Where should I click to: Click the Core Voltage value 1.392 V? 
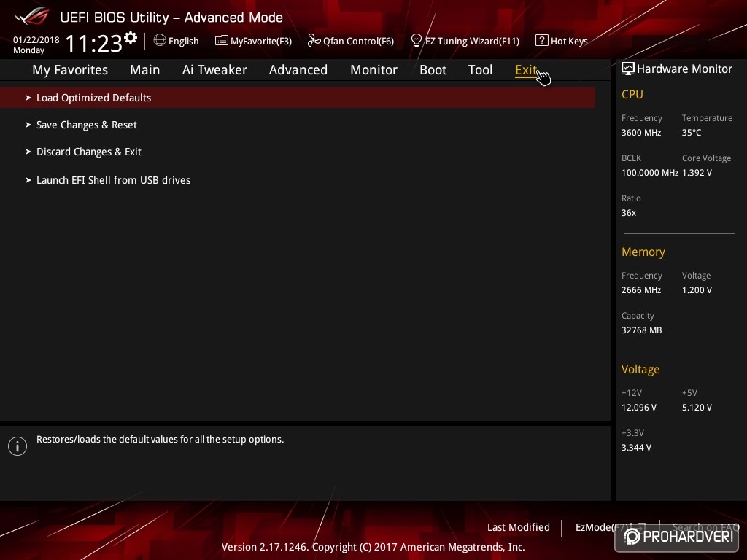(x=697, y=173)
